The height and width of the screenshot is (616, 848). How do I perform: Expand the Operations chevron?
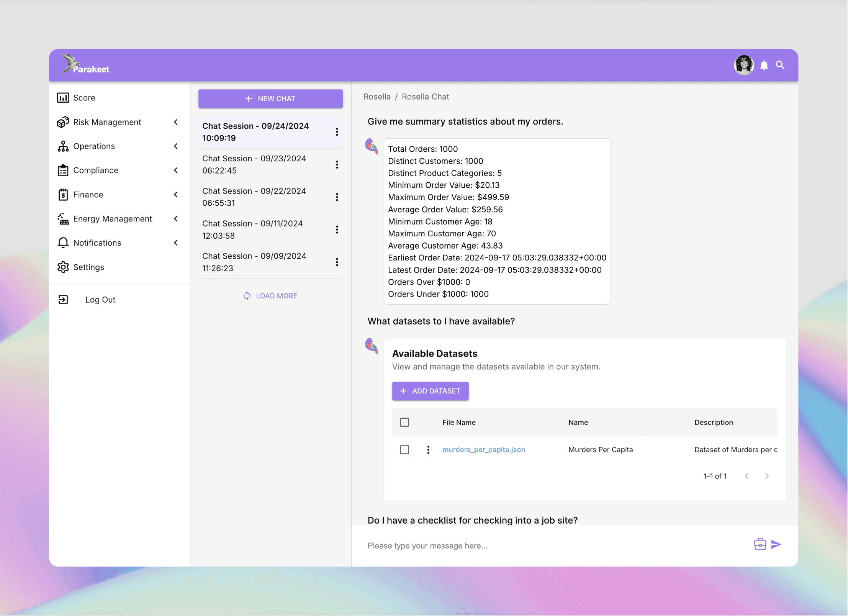pyautogui.click(x=176, y=146)
